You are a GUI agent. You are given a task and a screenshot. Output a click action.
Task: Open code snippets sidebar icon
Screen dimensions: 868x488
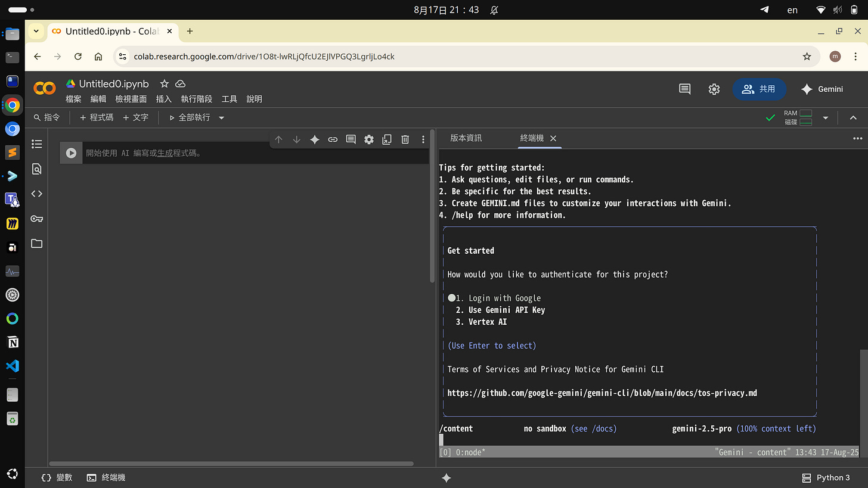(37, 194)
